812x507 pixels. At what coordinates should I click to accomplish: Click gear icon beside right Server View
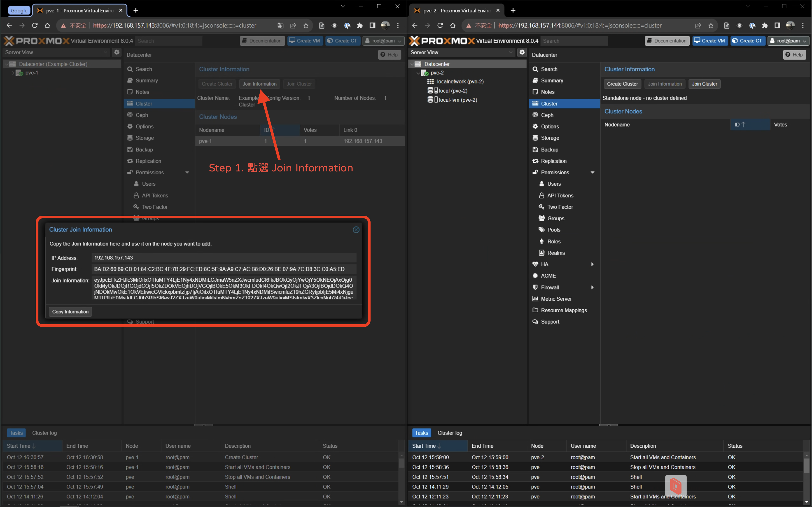point(522,52)
